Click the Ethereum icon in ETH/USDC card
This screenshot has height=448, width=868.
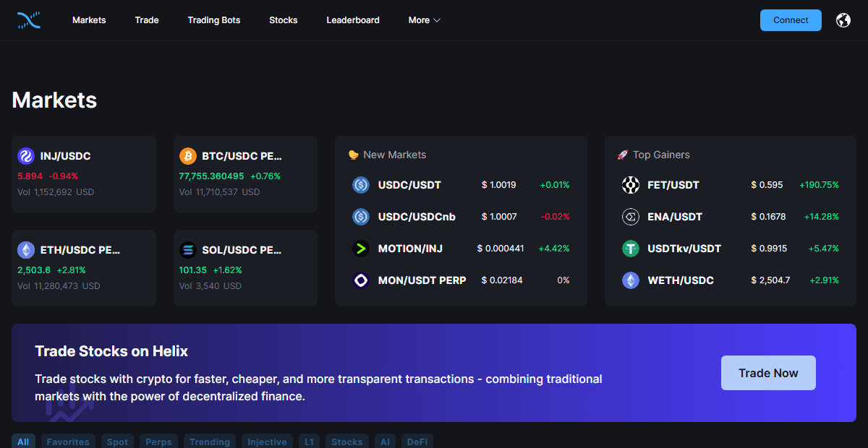26,250
